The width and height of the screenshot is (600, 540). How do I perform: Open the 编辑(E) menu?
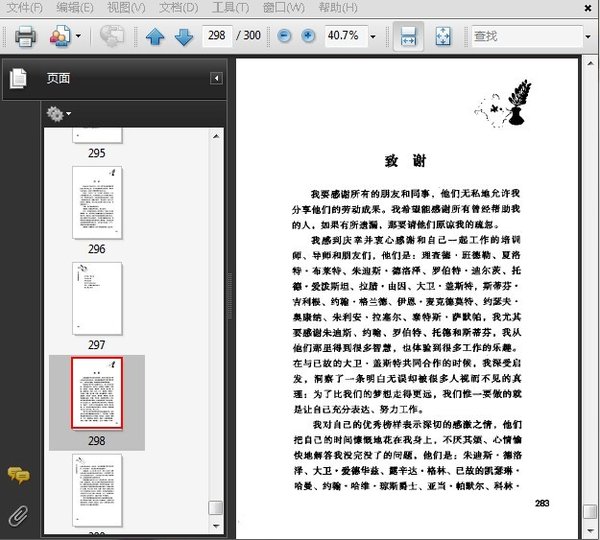[75, 7]
